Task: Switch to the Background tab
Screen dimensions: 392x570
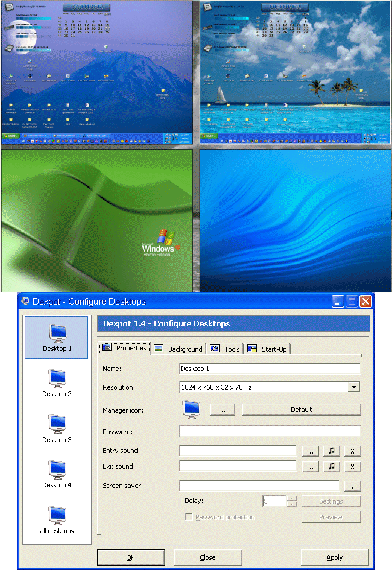Action: click(179, 349)
